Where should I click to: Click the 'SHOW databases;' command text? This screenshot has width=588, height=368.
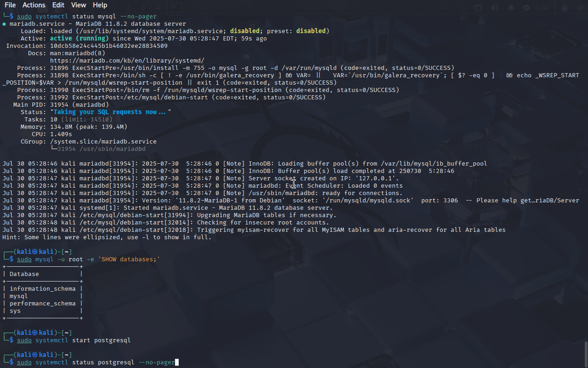click(x=129, y=259)
